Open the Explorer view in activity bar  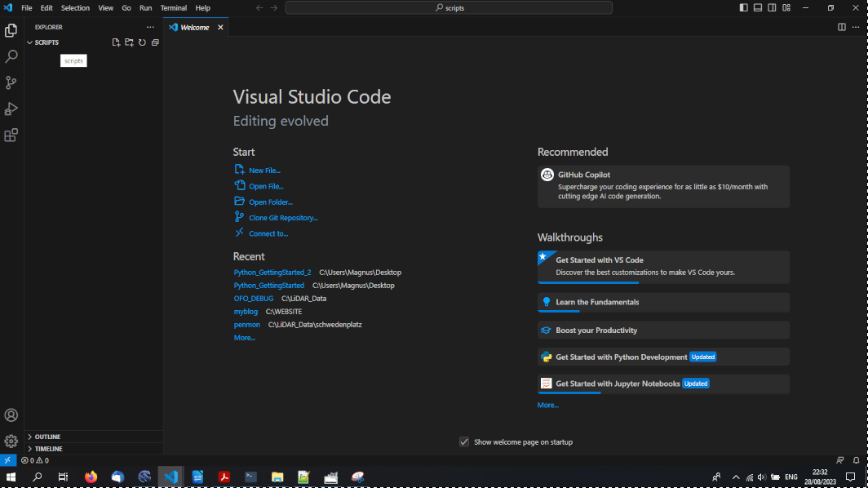pos(11,30)
